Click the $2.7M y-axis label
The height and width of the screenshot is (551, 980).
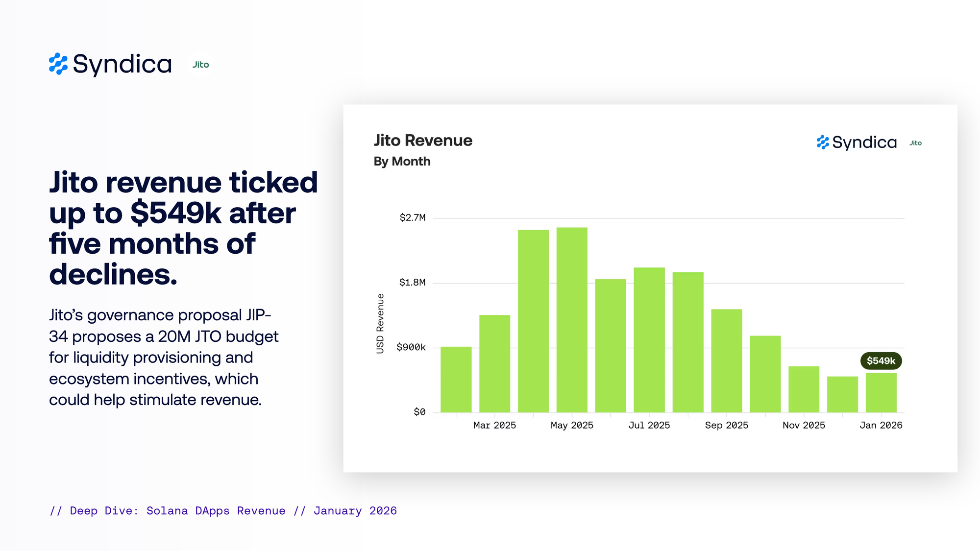click(412, 217)
